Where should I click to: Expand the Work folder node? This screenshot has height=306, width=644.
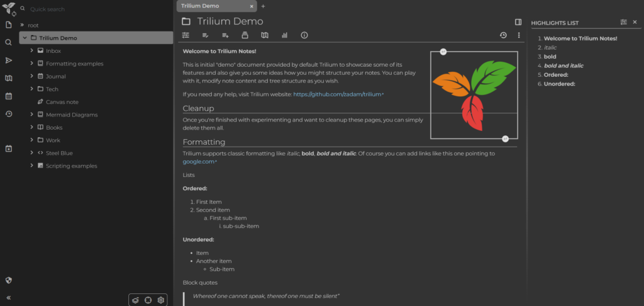click(31, 140)
